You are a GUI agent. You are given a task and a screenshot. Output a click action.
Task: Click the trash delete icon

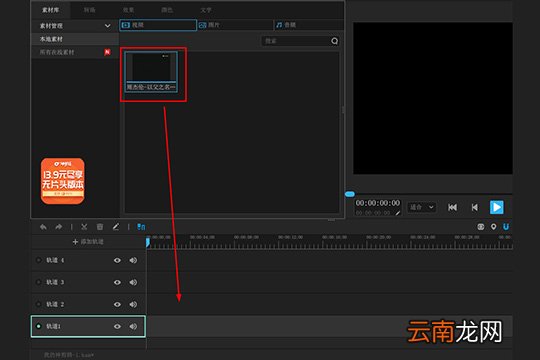[x=100, y=227]
